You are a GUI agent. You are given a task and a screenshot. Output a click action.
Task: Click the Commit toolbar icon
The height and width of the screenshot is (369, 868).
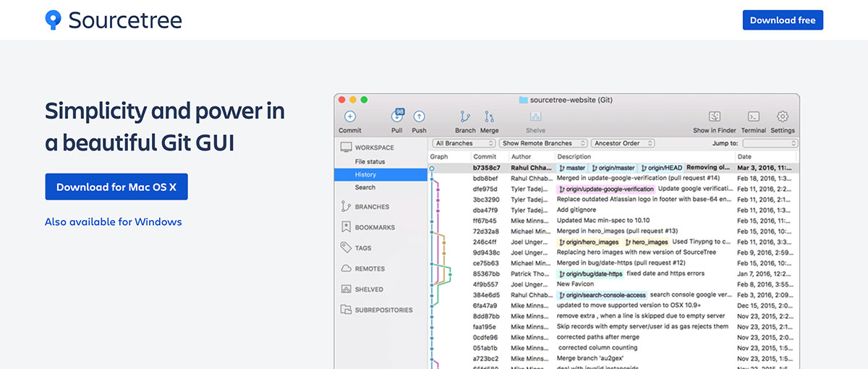[x=350, y=116]
